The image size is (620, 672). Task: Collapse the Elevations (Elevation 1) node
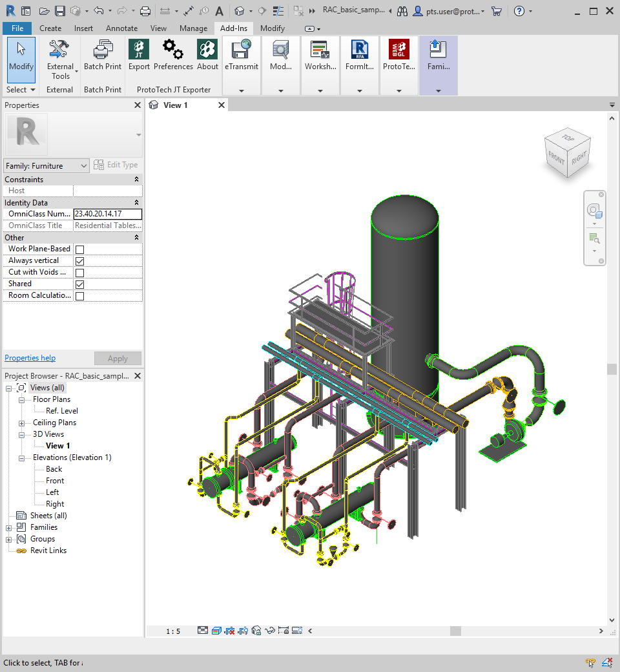click(x=21, y=457)
